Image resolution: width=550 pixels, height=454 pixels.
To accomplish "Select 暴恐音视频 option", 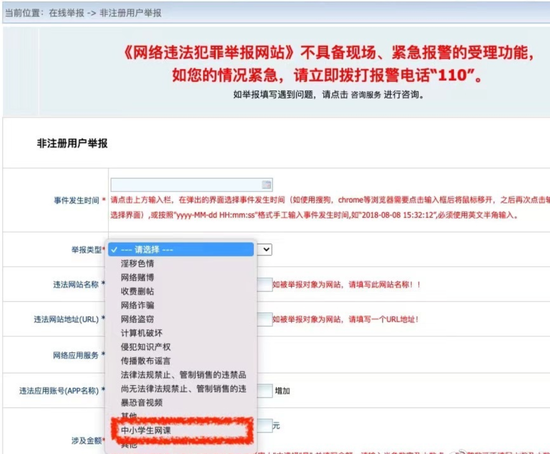I will click(141, 402).
